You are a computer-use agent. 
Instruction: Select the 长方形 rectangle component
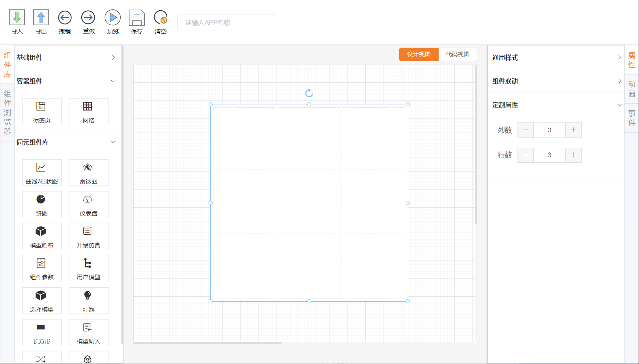pyautogui.click(x=42, y=332)
